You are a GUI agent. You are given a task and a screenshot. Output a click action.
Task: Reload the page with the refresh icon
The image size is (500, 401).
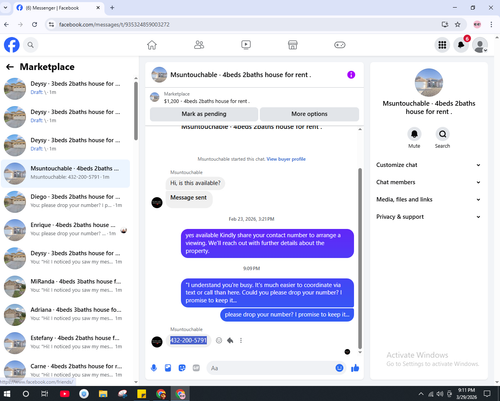[x=34, y=24]
